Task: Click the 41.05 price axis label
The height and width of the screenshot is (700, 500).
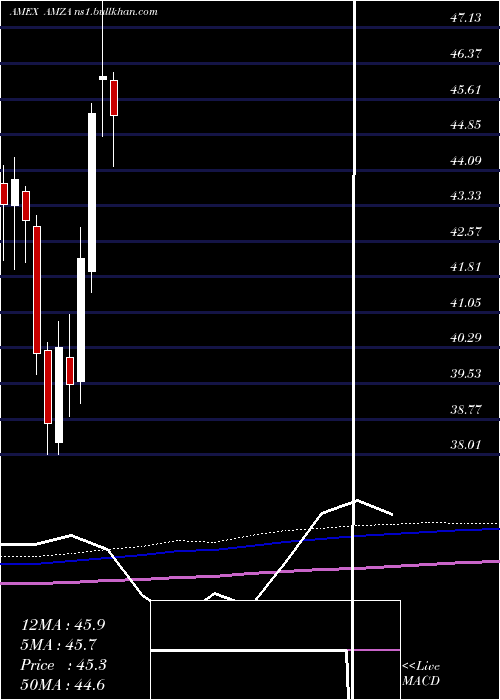Action: [x=466, y=303]
